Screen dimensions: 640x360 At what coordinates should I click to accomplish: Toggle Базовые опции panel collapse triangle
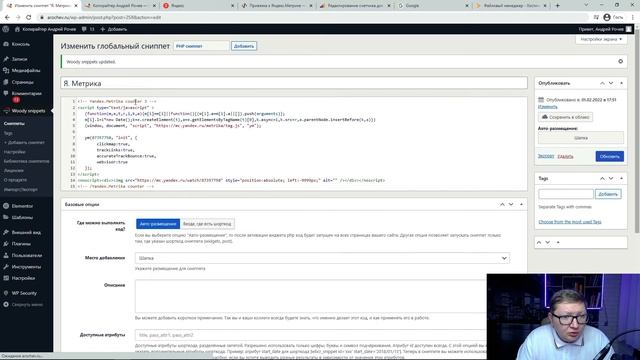click(521, 204)
